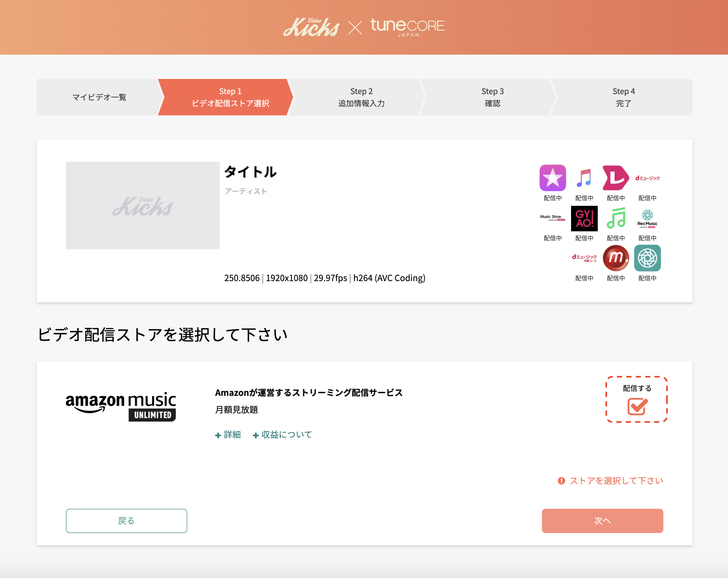728x578 pixels.
Task: Click the green LINE MUSIC note icon
Action: click(616, 218)
